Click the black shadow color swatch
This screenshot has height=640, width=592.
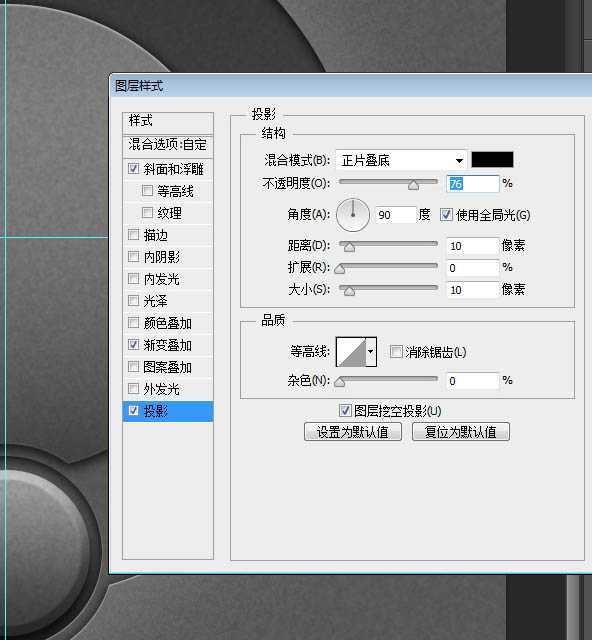(492, 160)
